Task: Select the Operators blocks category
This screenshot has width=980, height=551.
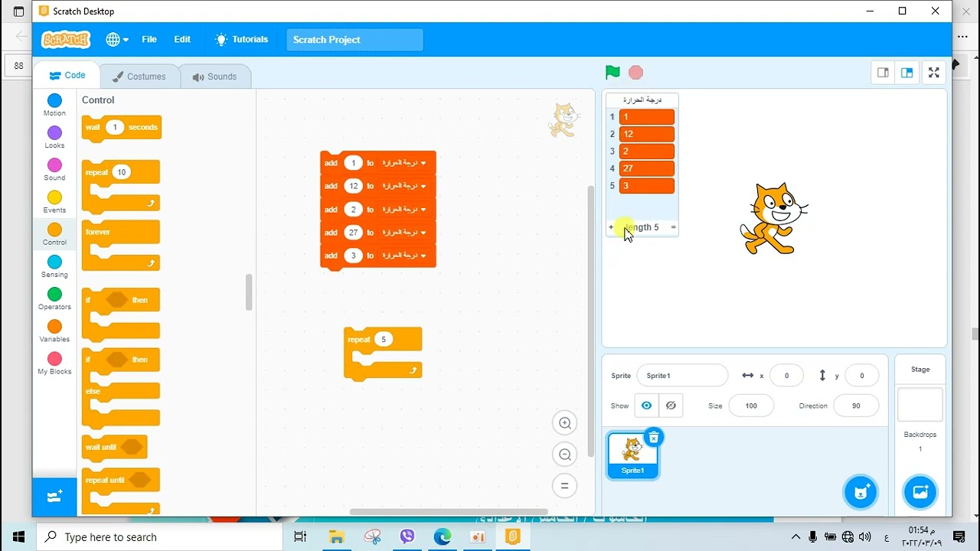Action: [x=54, y=299]
